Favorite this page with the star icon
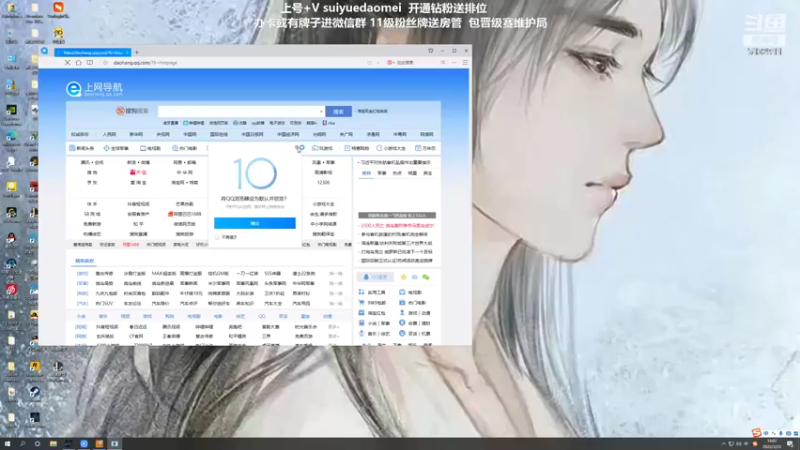The width and height of the screenshot is (800, 450). click(x=105, y=63)
